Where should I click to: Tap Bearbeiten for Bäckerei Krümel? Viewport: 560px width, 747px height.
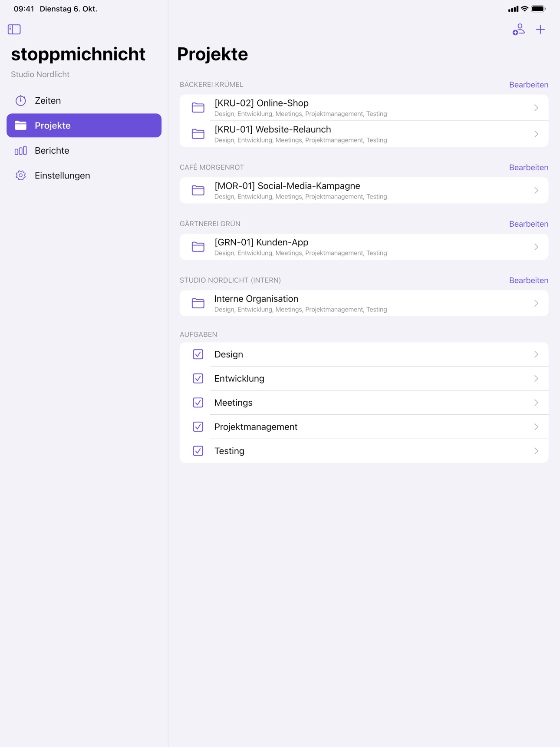[528, 85]
